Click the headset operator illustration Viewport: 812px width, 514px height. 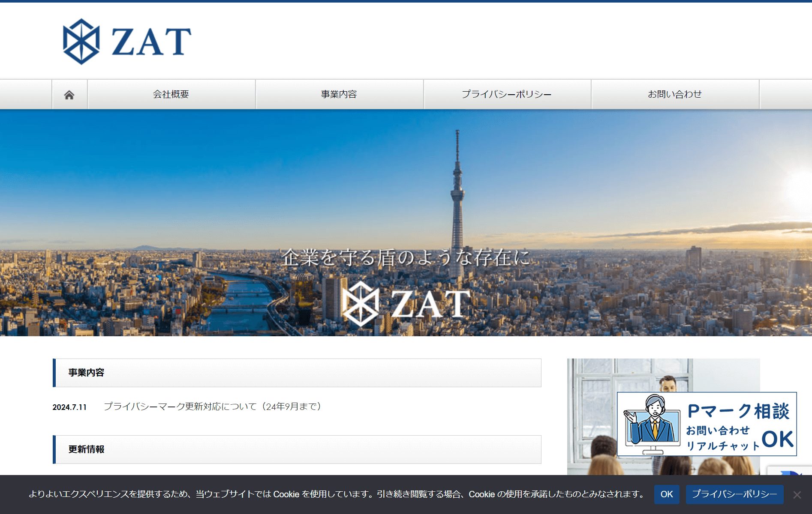pyautogui.click(x=651, y=422)
